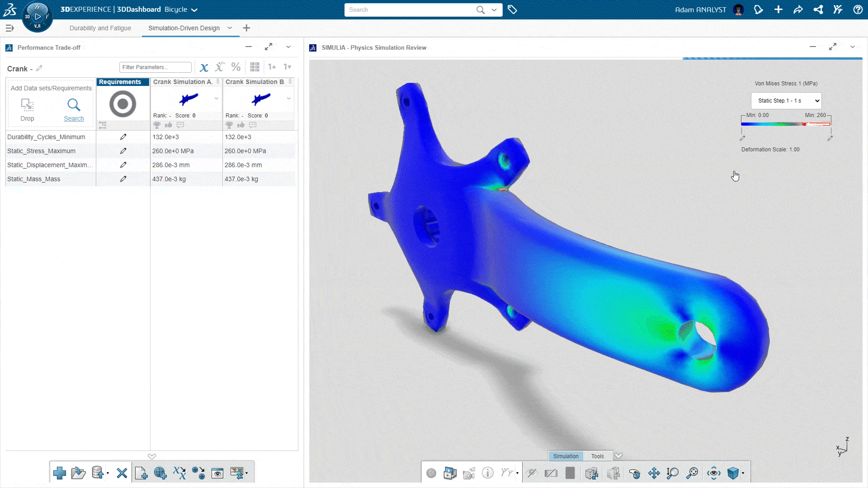This screenshot has width=868, height=488.
Task: Expand the chevron next to Crank Simulation A thumbnail
Action: tap(217, 99)
